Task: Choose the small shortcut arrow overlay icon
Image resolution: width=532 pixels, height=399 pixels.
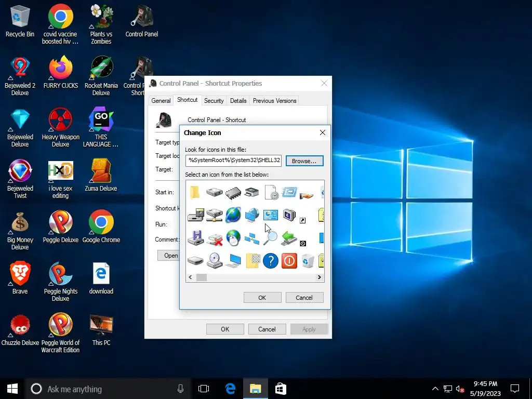Action: 303,220
